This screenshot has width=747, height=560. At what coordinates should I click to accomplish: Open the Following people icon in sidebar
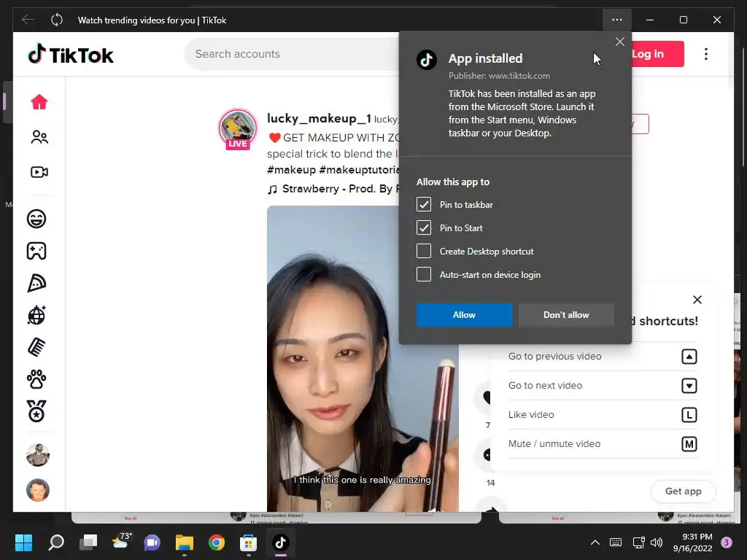point(39,137)
